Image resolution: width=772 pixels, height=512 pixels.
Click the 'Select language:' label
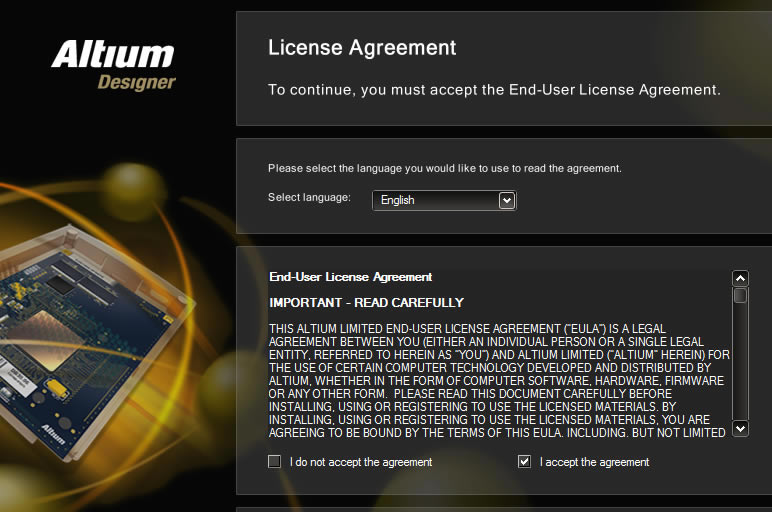coord(309,197)
